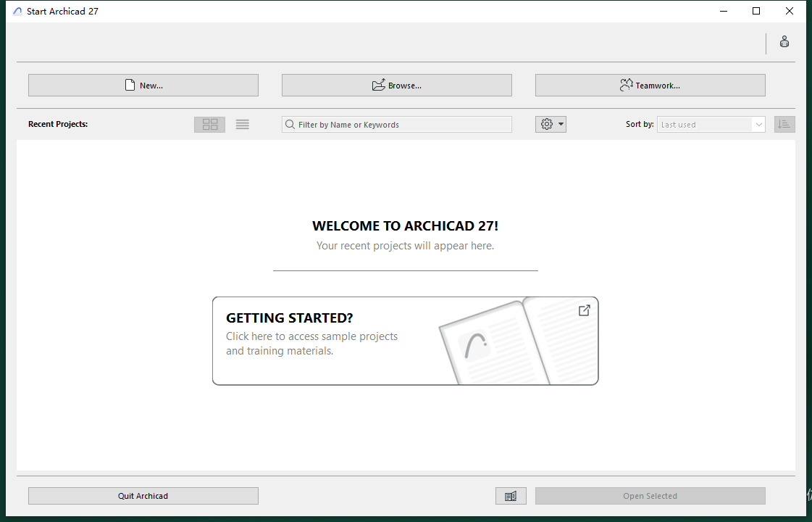Start a new project with New...
The height and width of the screenshot is (522, 812).
coord(143,85)
